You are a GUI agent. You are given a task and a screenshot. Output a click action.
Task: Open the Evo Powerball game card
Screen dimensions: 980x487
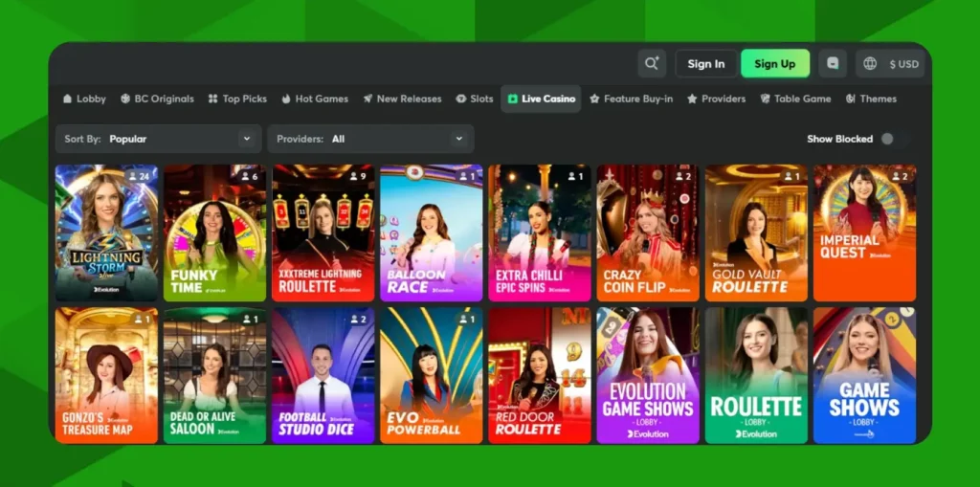click(432, 375)
